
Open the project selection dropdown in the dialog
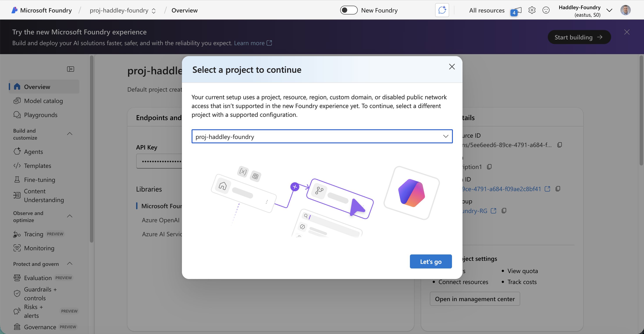(446, 136)
